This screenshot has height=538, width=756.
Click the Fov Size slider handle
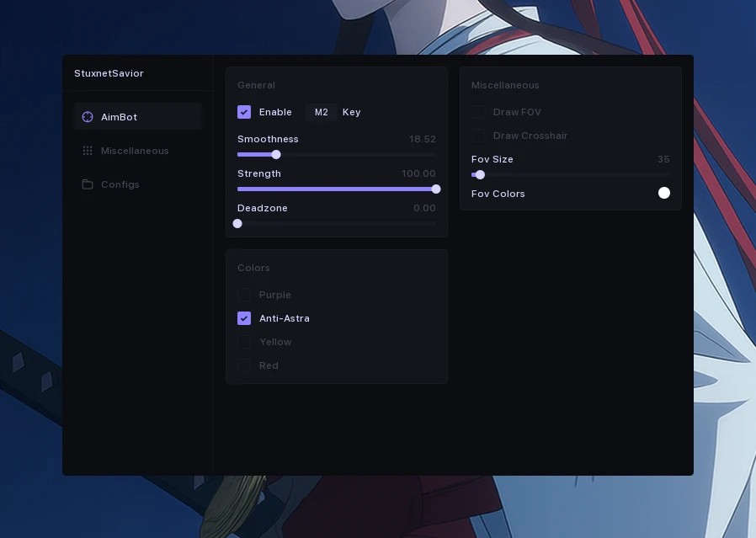pyautogui.click(x=480, y=175)
